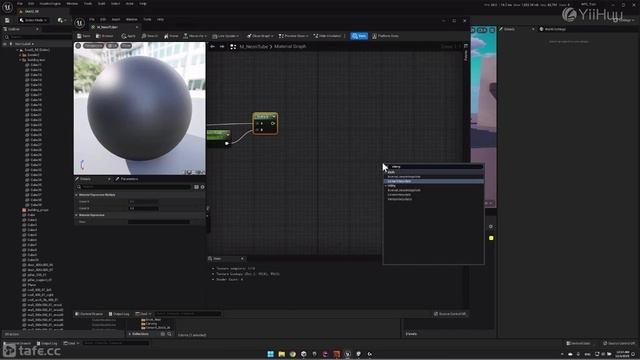Click M_NeonTube in the graph breadcrumb
This screenshot has width=640, height=360.
tap(253, 47)
